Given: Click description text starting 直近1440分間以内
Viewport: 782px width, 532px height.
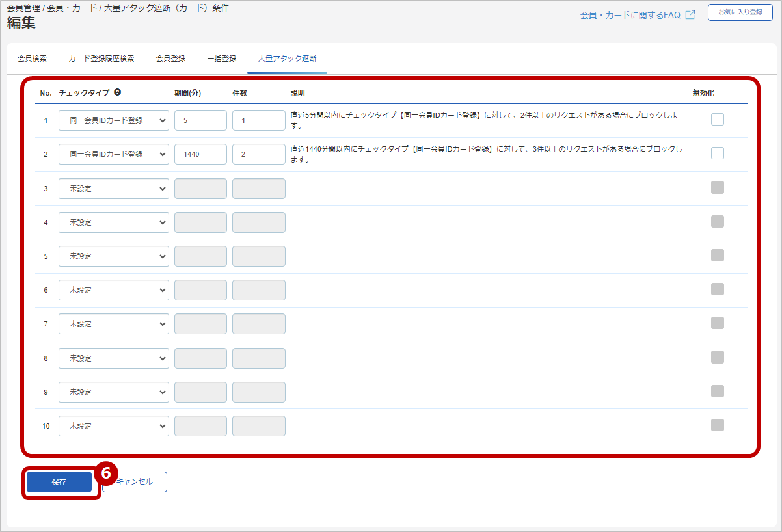Looking at the screenshot, I should (x=487, y=154).
